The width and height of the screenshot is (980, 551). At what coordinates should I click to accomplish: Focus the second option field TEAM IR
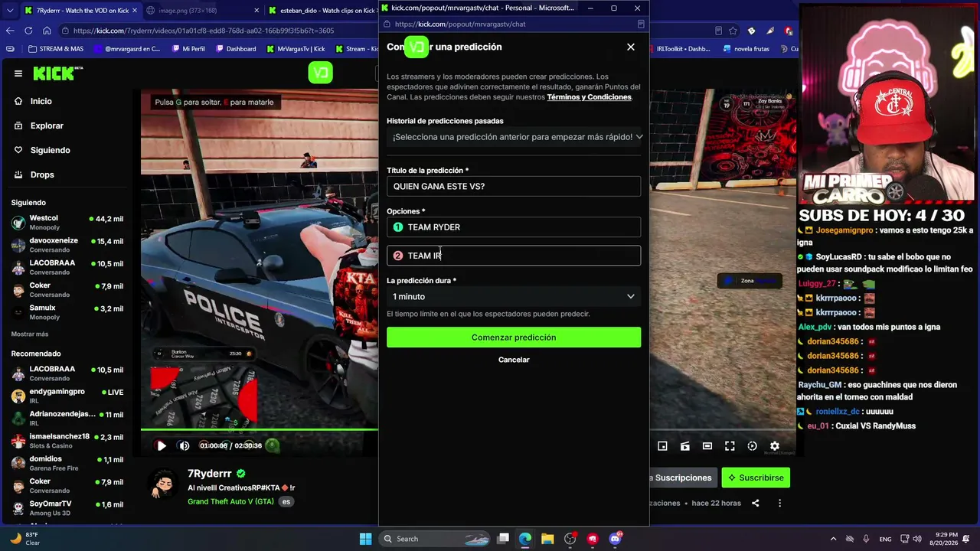coord(514,256)
